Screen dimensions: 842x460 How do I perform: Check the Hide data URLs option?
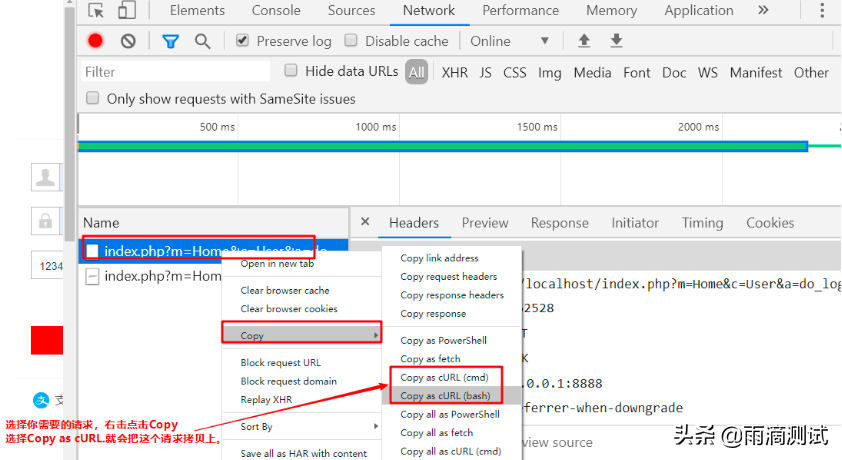tap(291, 71)
